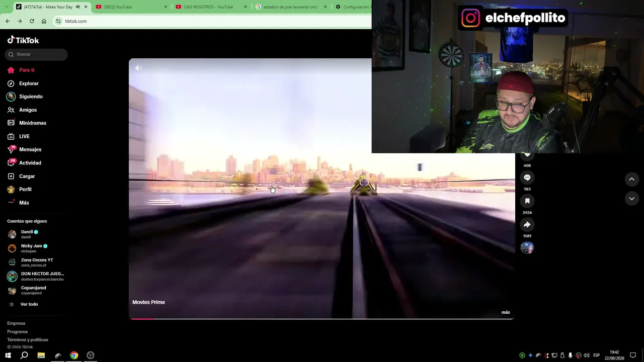Go to the previous video

[631, 179]
